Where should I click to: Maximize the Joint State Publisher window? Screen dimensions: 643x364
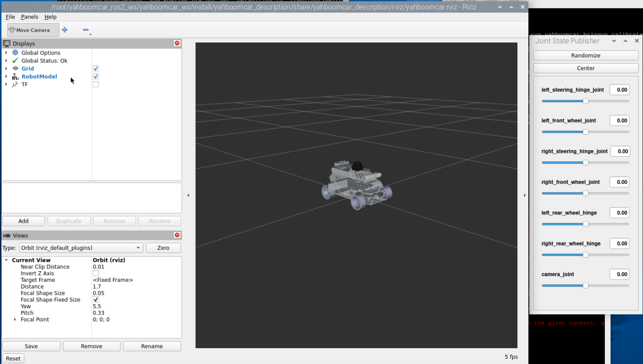click(x=625, y=41)
